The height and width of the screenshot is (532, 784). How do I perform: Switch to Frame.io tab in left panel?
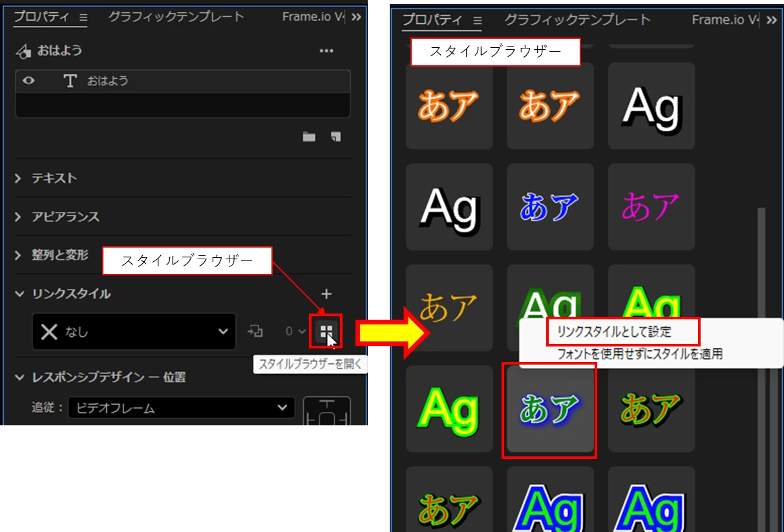[x=313, y=17]
